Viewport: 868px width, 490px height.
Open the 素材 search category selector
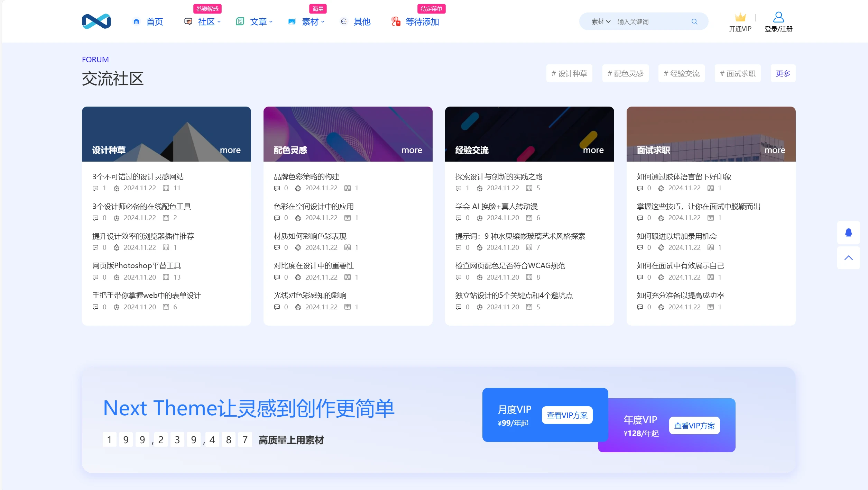coord(601,21)
